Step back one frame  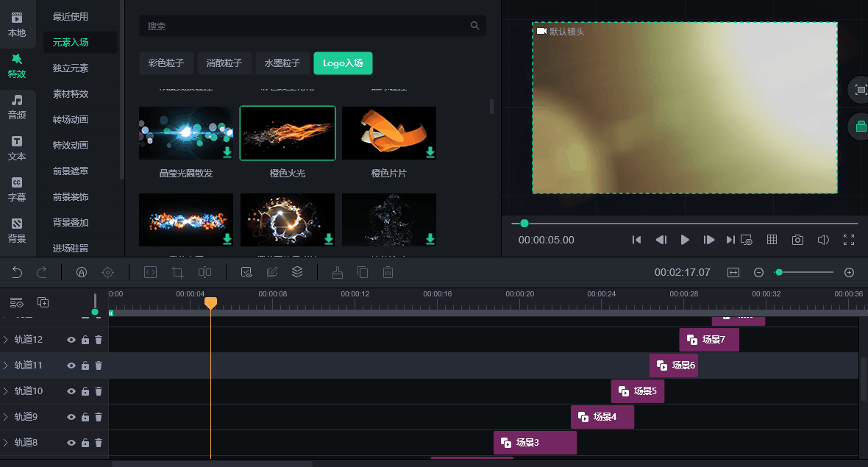pyautogui.click(x=661, y=240)
